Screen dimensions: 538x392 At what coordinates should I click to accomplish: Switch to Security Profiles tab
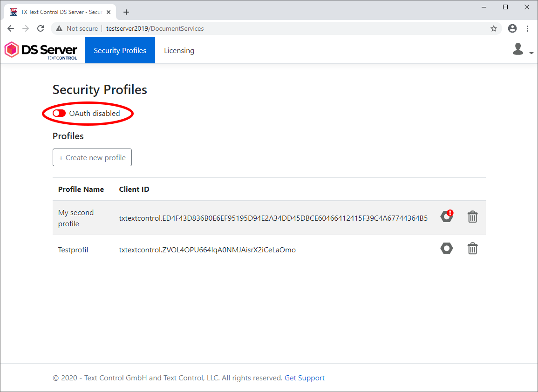[120, 50]
